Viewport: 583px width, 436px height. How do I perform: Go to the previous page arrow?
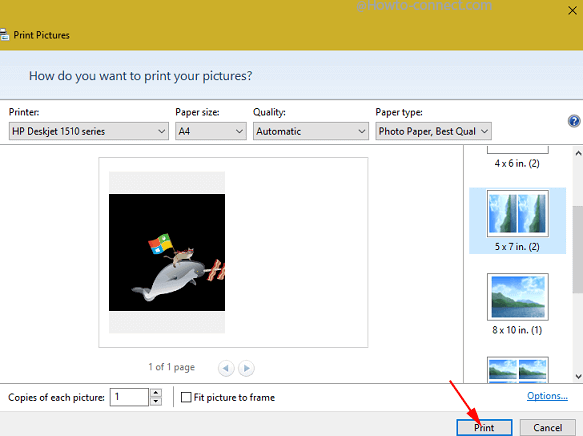click(x=226, y=368)
